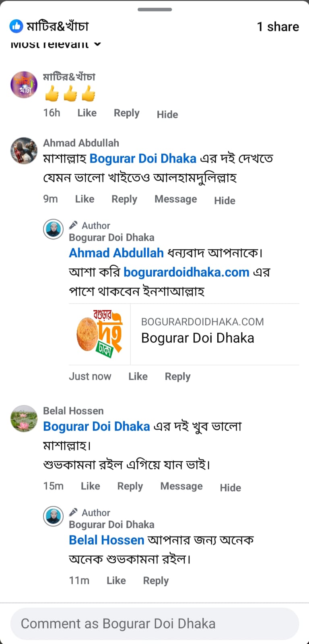Image resolution: width=309 pixels, height=644 pixels.
Task: Tap the blue like reaction icon
Action: pos(16,27)
